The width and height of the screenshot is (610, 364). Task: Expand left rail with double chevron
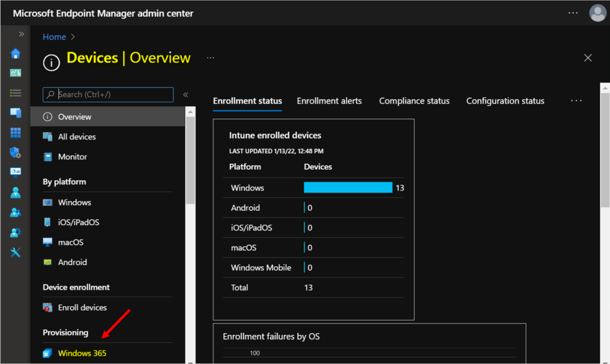[x=21, y=34]
